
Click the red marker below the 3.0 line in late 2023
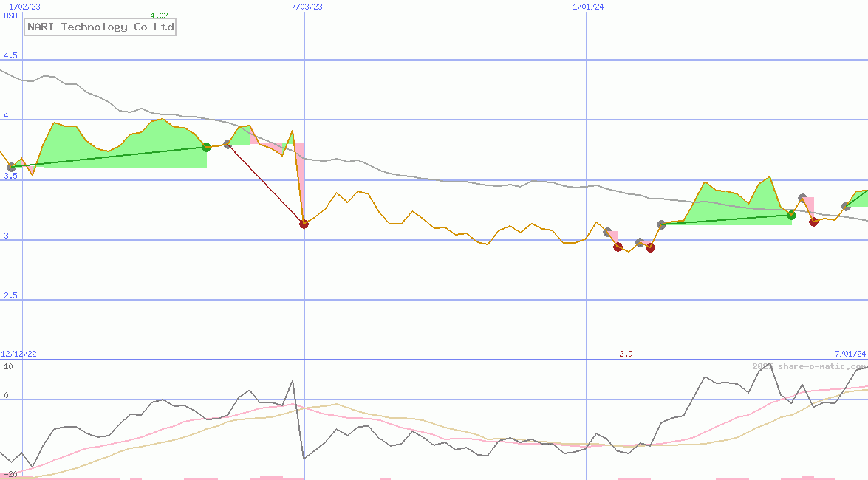pos(618,247)
